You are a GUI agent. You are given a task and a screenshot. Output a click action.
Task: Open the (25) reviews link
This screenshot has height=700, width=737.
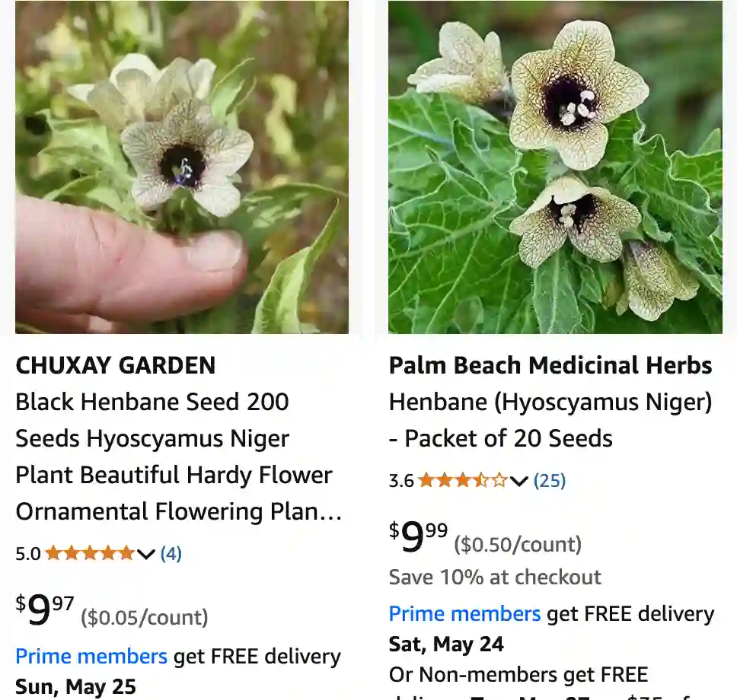tap(549, 480)
